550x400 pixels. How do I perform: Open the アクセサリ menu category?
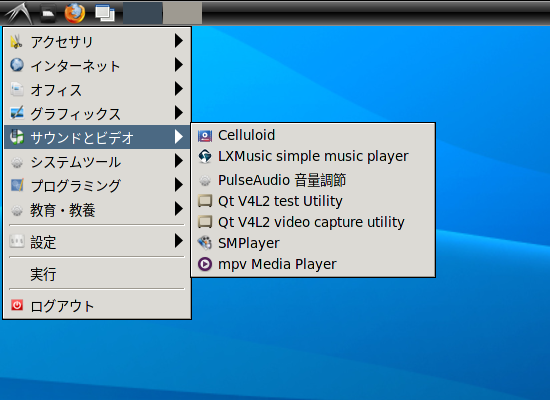pyautogui.click(x=97, y=41)
